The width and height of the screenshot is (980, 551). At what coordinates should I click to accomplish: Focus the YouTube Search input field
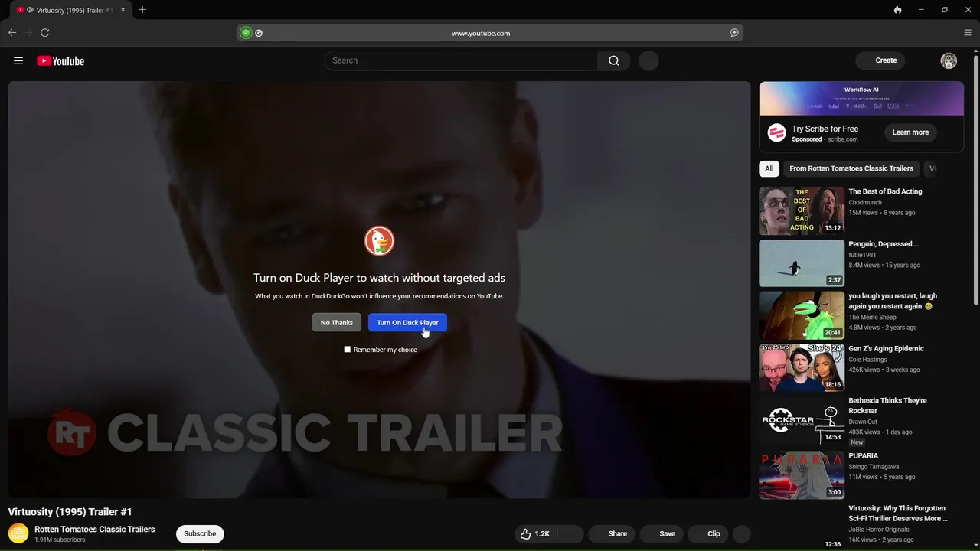[461, 60]
